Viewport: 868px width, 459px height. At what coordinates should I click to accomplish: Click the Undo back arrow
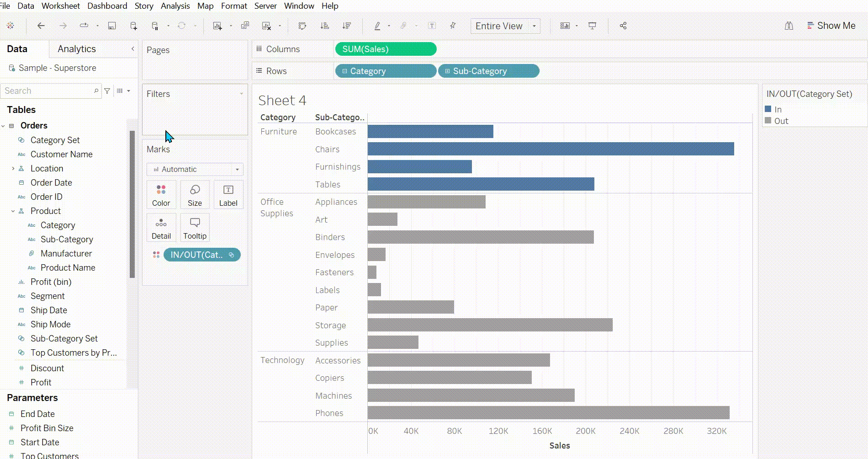(41, 26)
